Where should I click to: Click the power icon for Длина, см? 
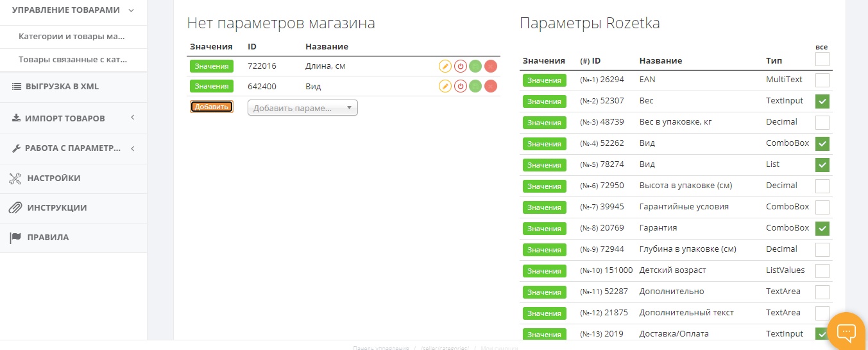[x=460, y=66]
